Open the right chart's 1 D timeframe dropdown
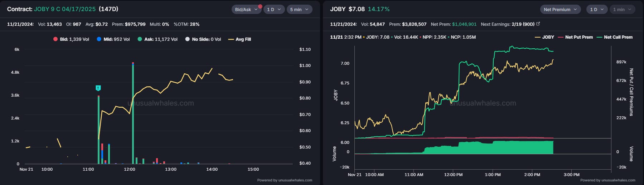 tap(597, 10)
